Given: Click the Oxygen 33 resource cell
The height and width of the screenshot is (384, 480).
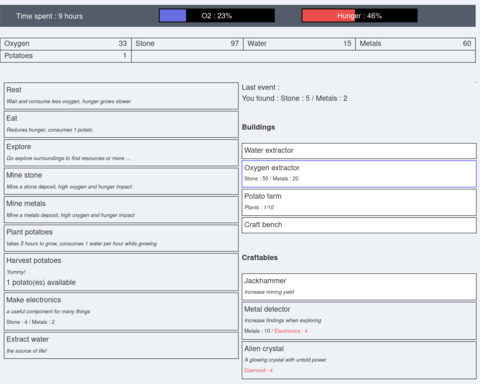Looking at the screenshot, I should pyautogui.click(x=66, y=44).
